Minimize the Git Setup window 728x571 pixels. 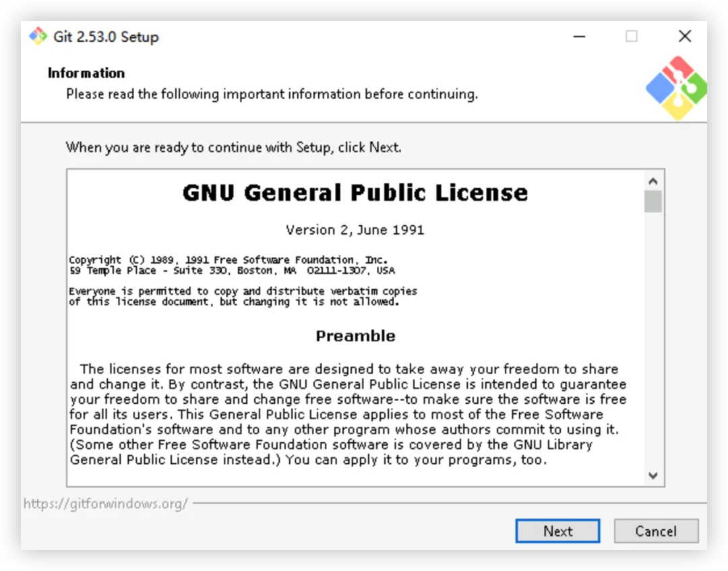(579, 36)
